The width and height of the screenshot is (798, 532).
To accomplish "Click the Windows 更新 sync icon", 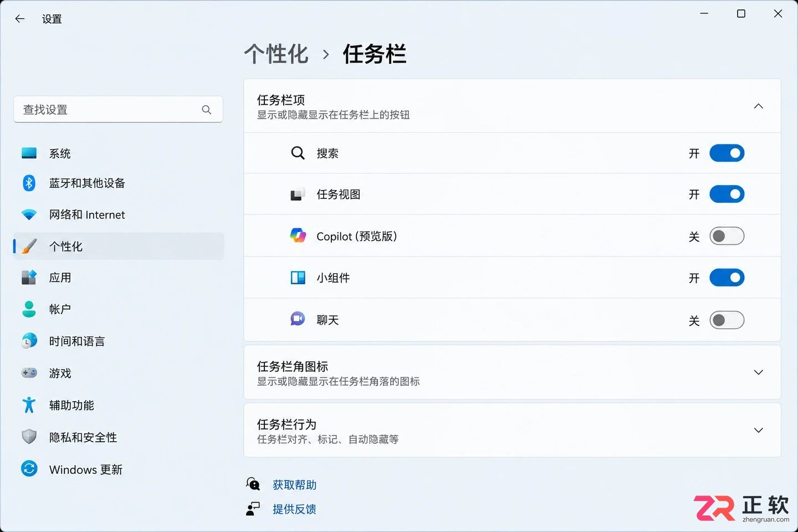I will (x=29, y=469).
